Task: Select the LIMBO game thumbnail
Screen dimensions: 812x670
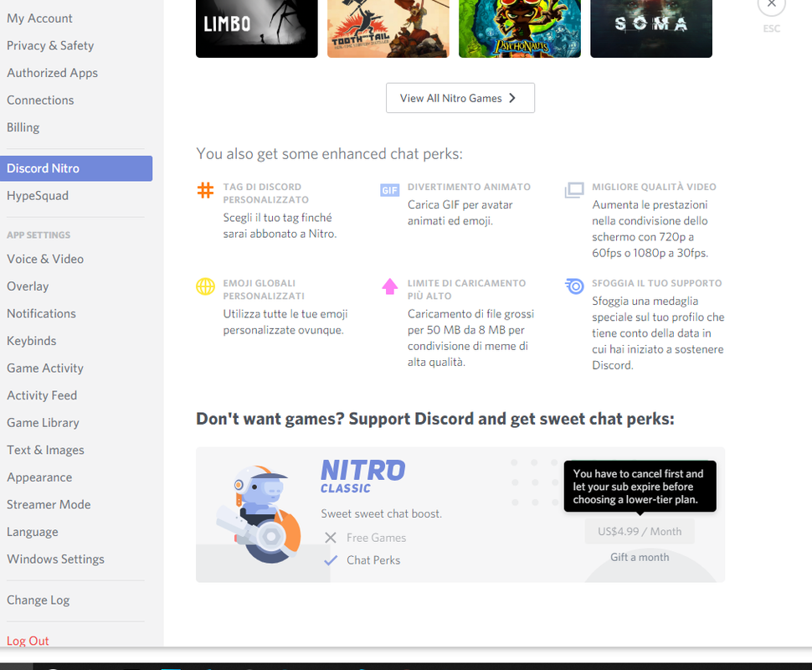Action: click(257, 28)
